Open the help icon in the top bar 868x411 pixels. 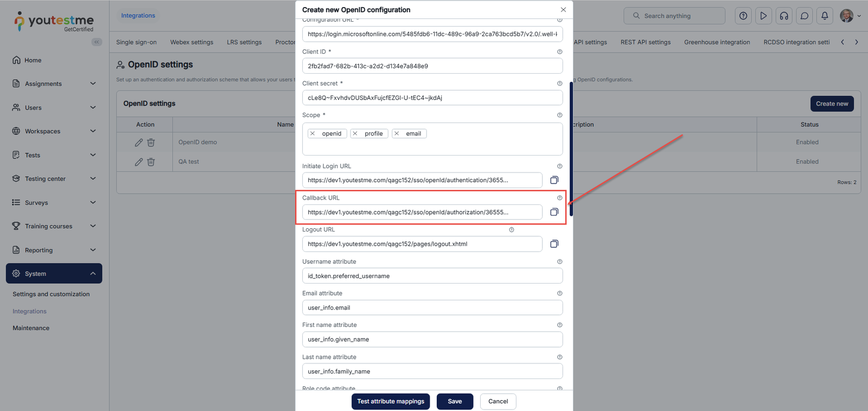[743, 16]
